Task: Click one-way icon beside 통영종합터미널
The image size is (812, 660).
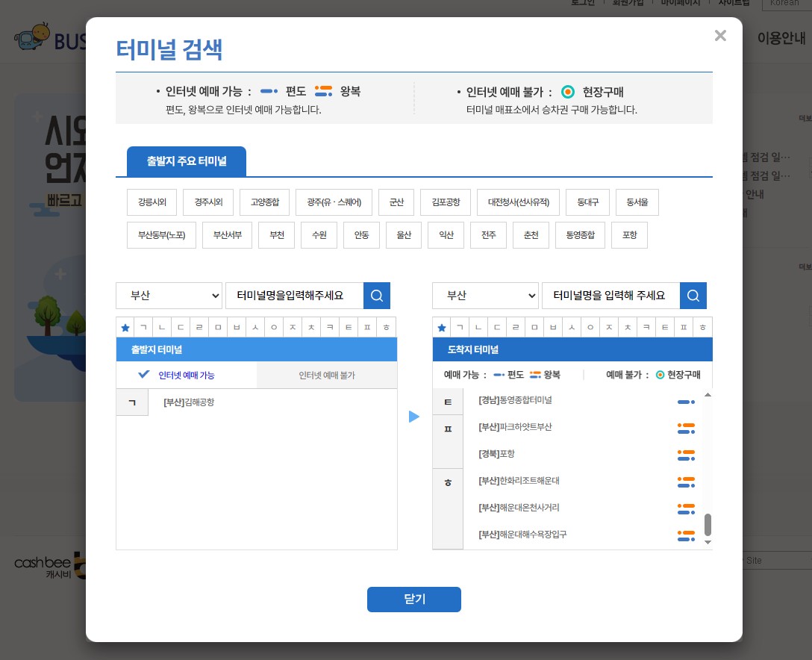Action: (686, 402)
